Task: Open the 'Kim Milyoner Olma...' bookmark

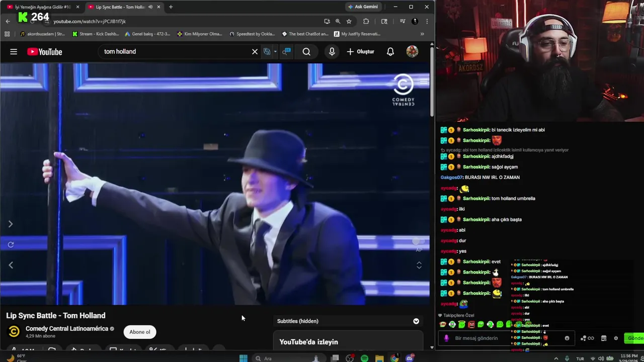Action: pos(200,34)
